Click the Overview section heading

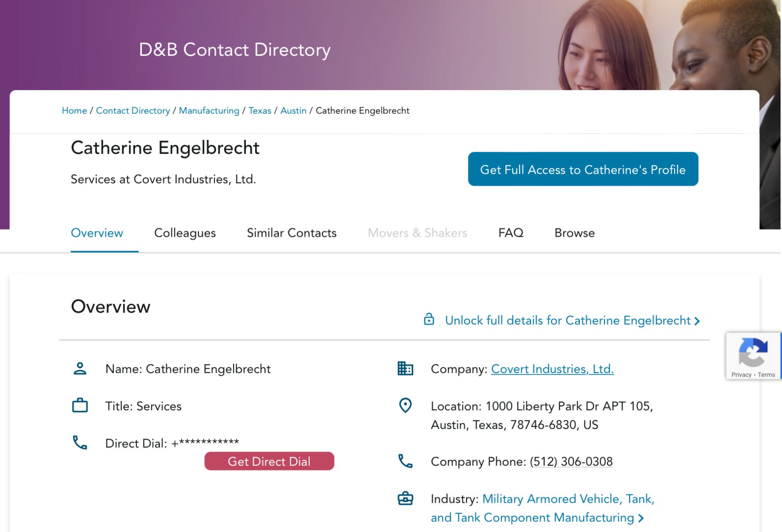point(111,307)
